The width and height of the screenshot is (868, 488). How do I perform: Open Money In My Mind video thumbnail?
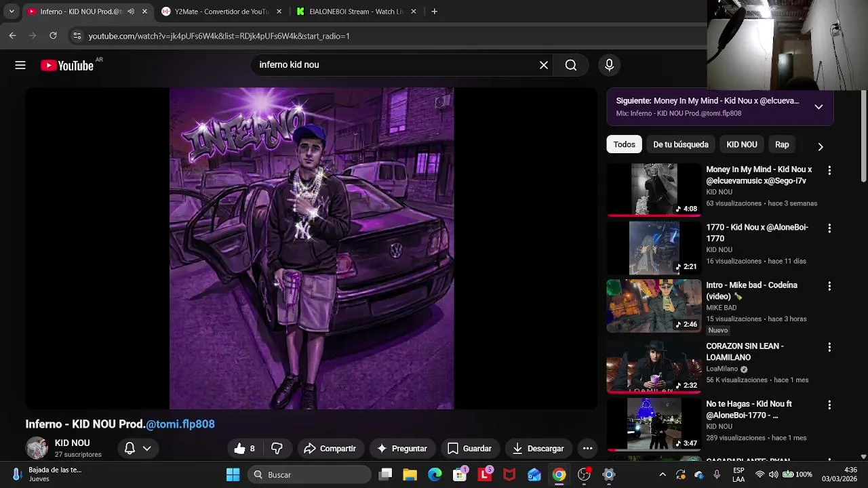(654, 190)
